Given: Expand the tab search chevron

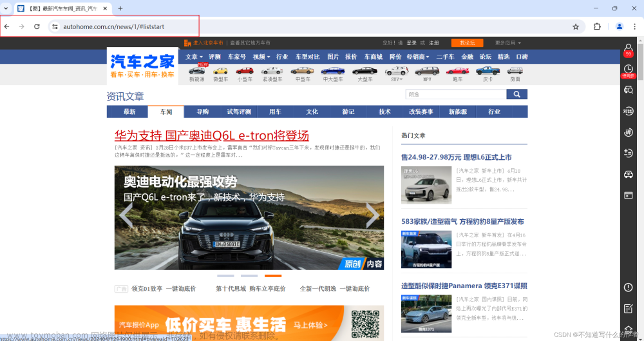Looking at the screenshot, I should [x=6, y=8].
